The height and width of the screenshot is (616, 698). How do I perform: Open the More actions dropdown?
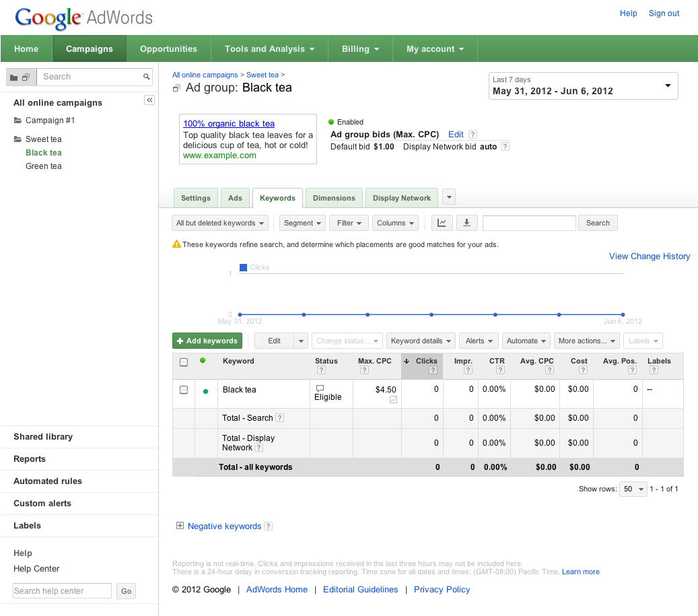point(587,341)
